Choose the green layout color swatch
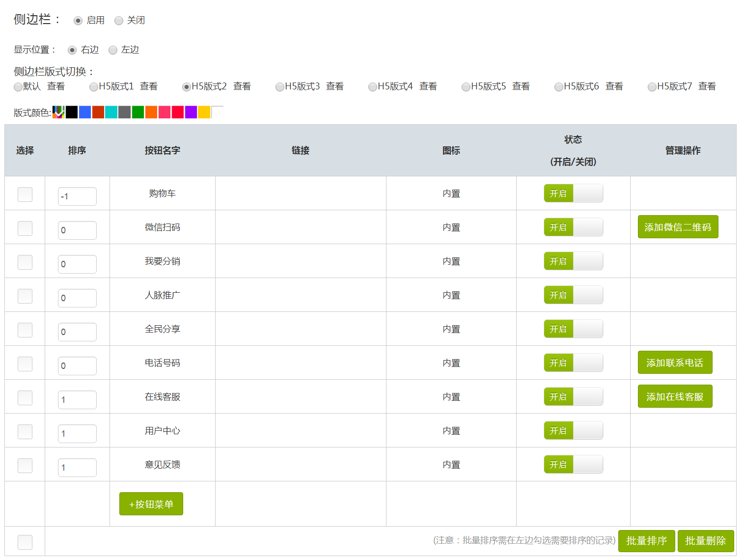The width and height of the screenshot is (744, 560). tap(138, 112)
